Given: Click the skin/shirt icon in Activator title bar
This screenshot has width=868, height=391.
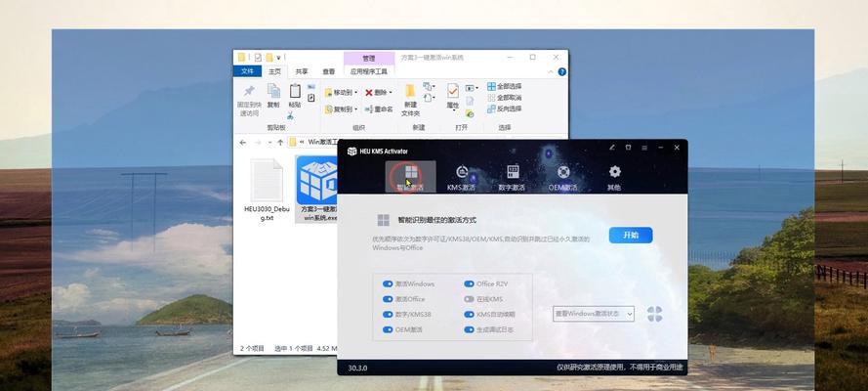Looking at the screenshot, I should click(629, 148).
